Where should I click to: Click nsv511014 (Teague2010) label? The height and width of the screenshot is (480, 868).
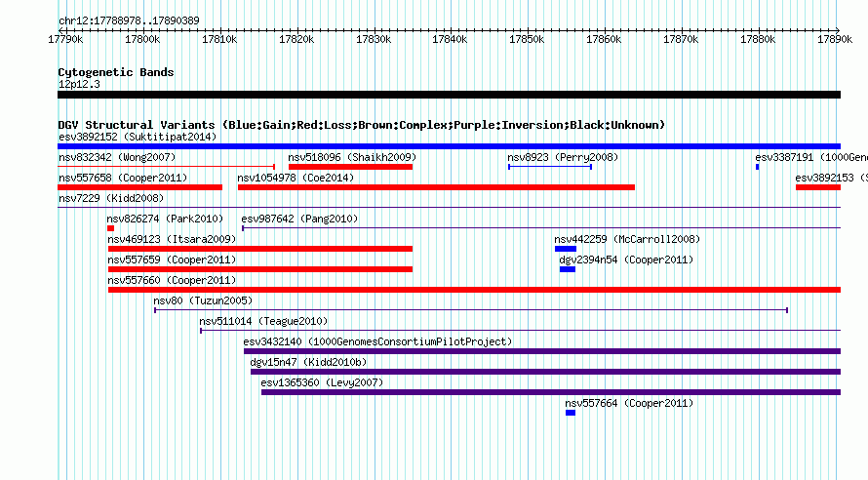point(263,321)
